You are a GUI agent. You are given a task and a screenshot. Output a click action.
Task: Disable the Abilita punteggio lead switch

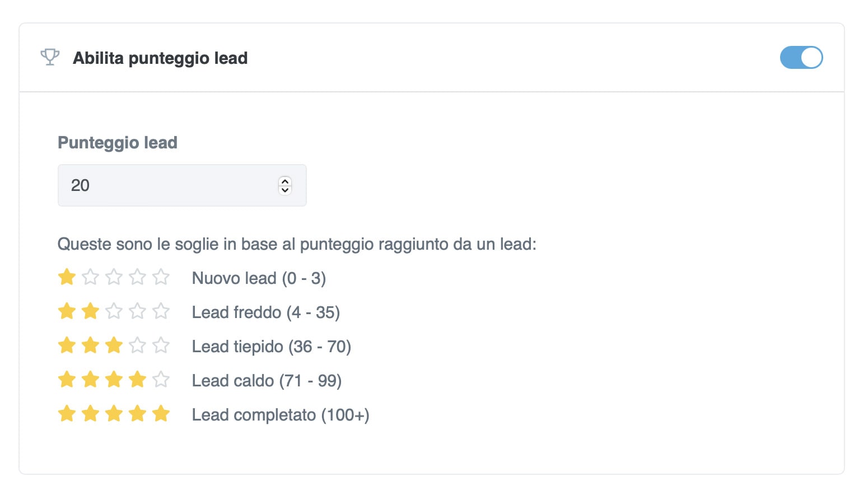801,58
